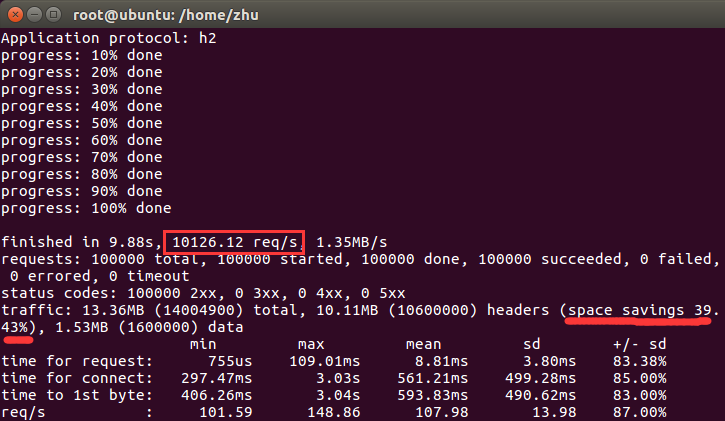Close the terminal window
The height and width of the screenshot is (421, 725).
click(15, 15)
